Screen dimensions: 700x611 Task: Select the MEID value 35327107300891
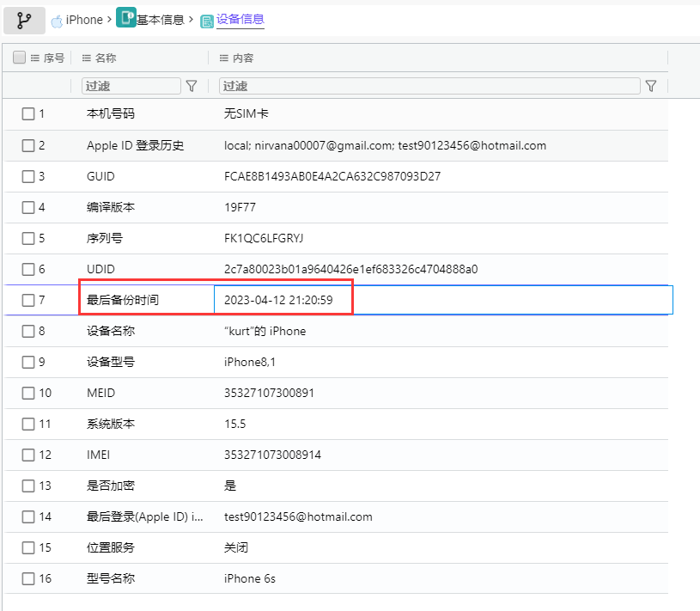point(269,393)
